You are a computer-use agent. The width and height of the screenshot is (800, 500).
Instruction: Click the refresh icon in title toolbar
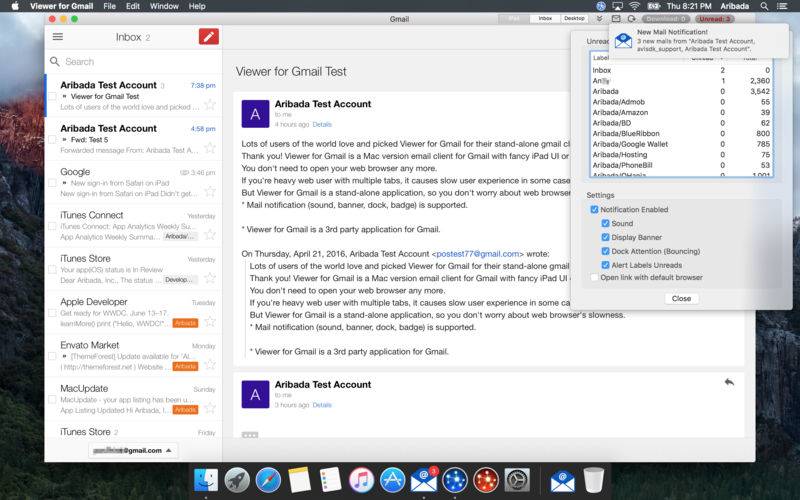(632, 18)
